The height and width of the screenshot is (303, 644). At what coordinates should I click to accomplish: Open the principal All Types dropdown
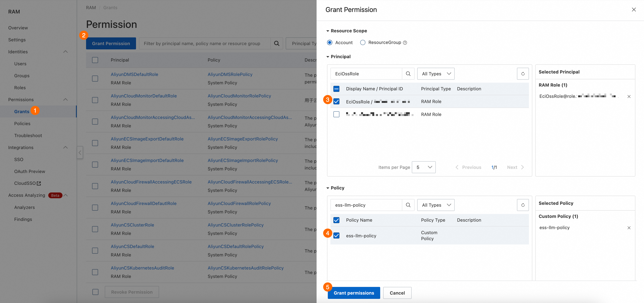coord(436,74)
